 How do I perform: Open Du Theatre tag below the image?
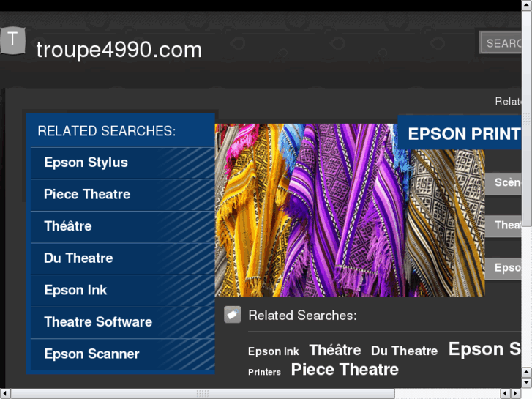coord(405,351)
